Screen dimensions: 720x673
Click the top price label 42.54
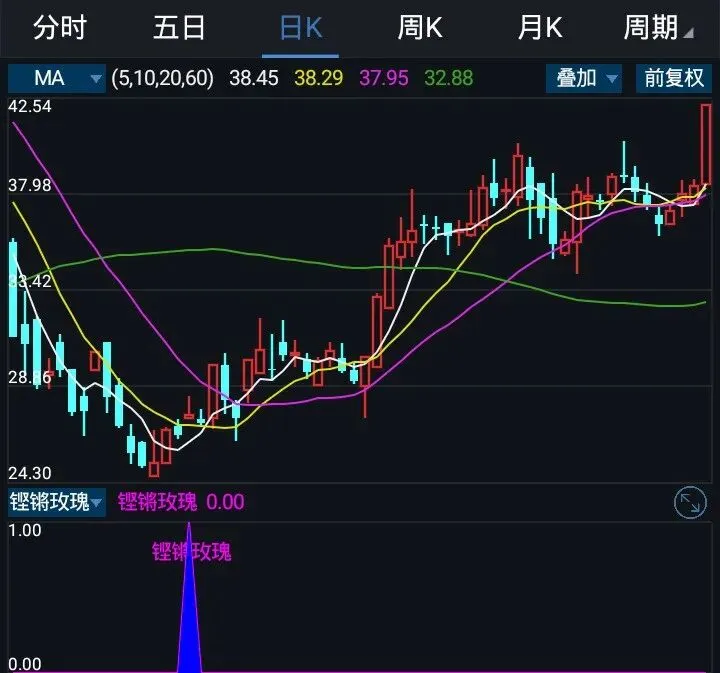[x=30, y=107]
